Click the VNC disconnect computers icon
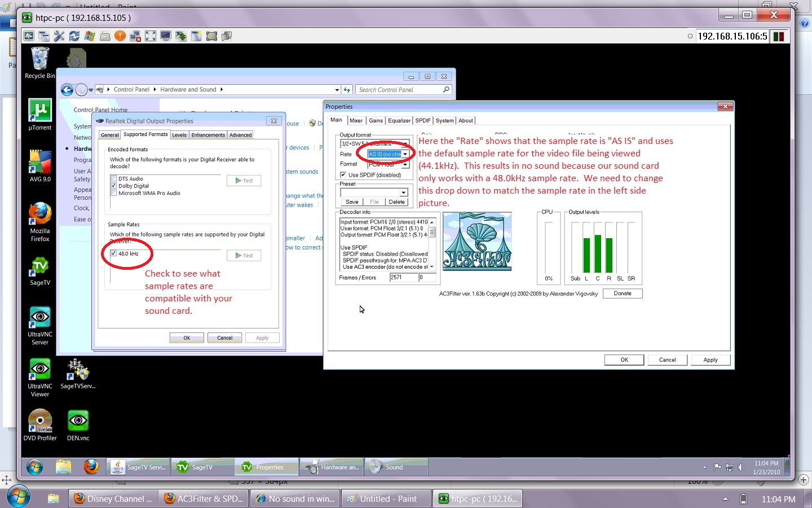The image size is (812, 508). pyautogui.click(x=135, y=36)
